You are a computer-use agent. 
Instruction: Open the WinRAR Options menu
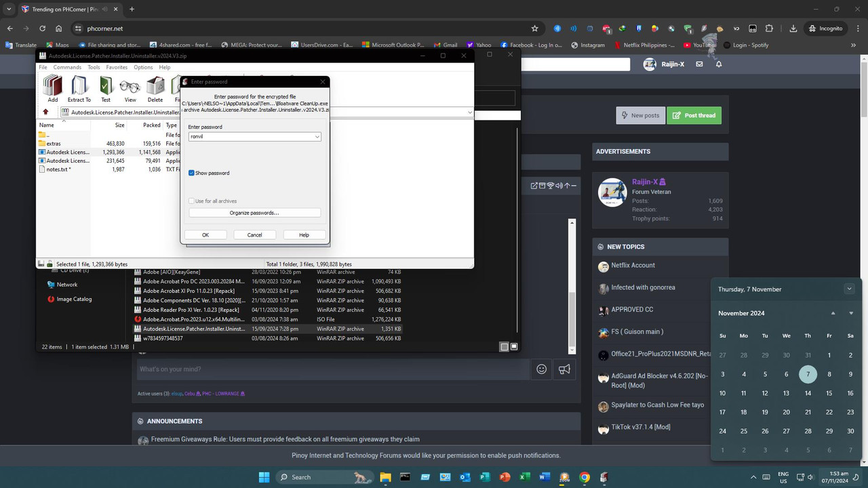click(143, 67)
